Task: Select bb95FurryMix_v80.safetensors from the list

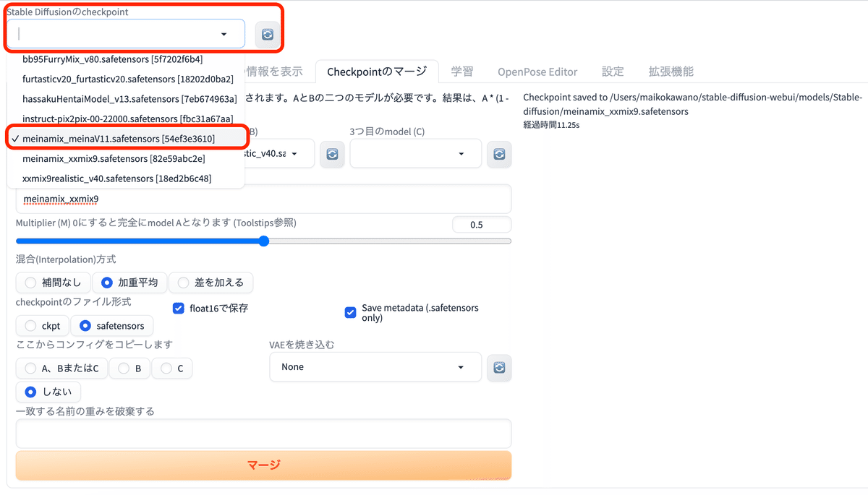Action: pos(125,59)
